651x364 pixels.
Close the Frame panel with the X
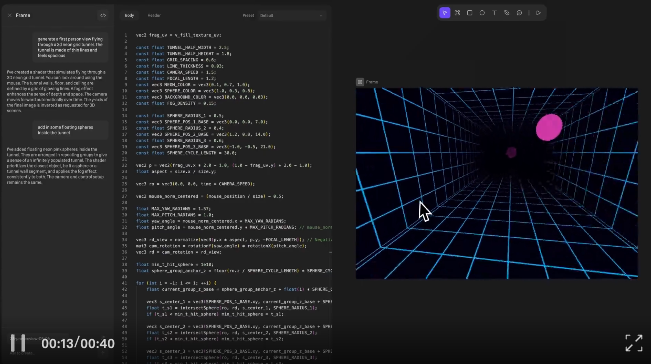pos(10,15)
